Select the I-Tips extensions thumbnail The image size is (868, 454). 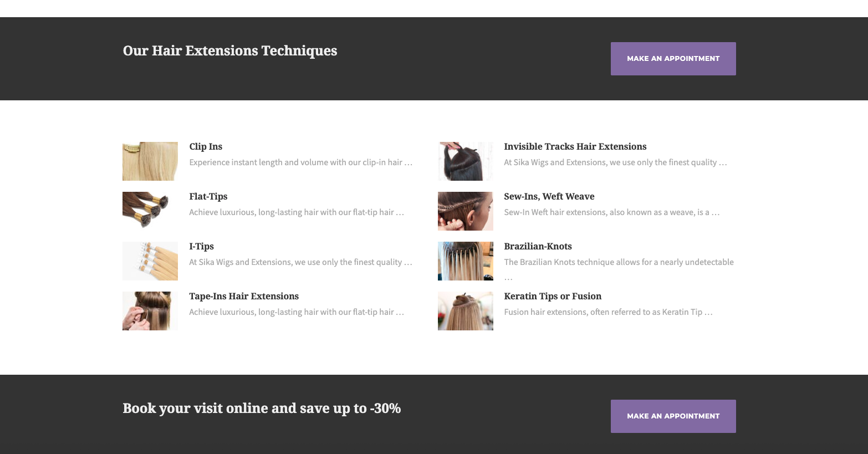[150, 261]
